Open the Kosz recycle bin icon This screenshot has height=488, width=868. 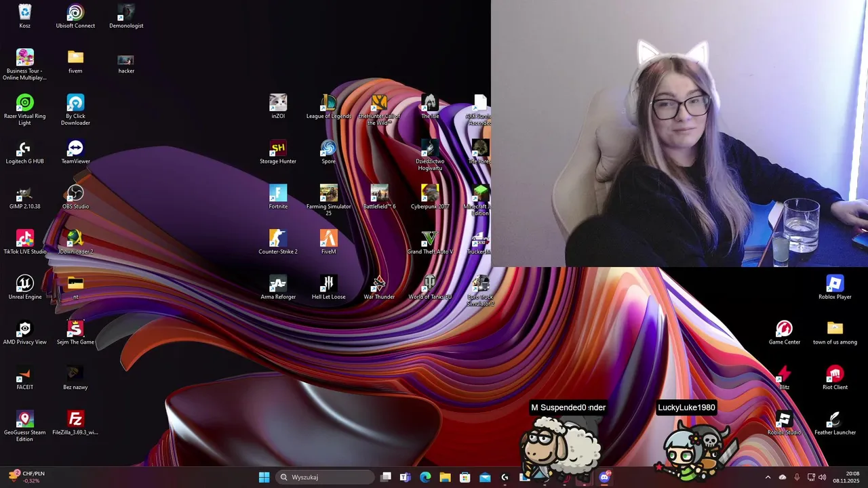(x=24, y=16)
